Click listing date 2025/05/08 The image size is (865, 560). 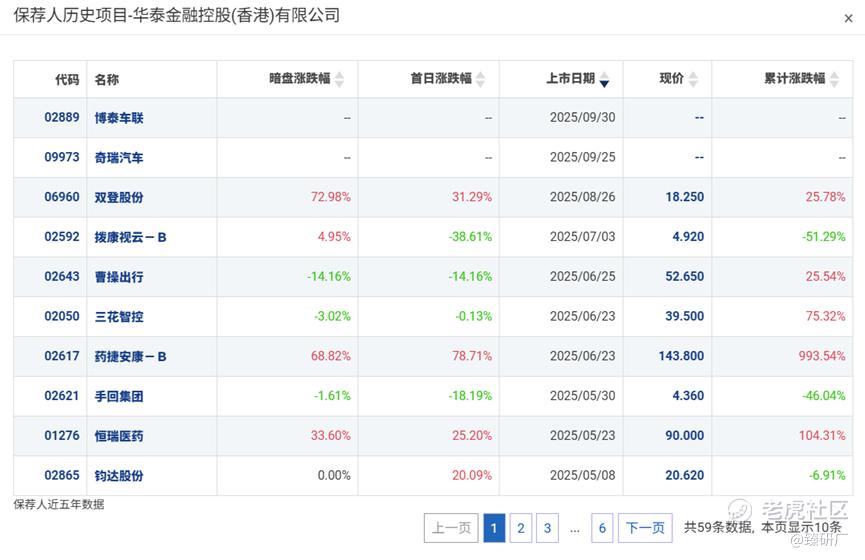[x=583, y=475]
